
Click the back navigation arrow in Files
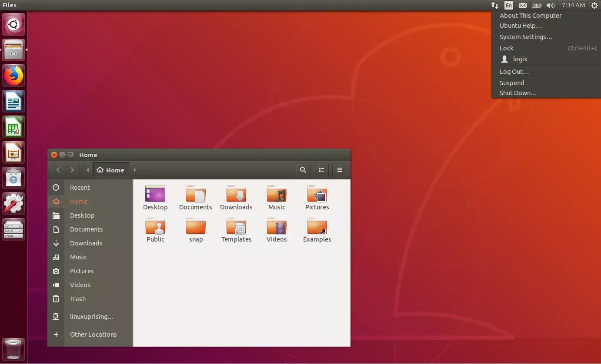click(x=58, y=170)
